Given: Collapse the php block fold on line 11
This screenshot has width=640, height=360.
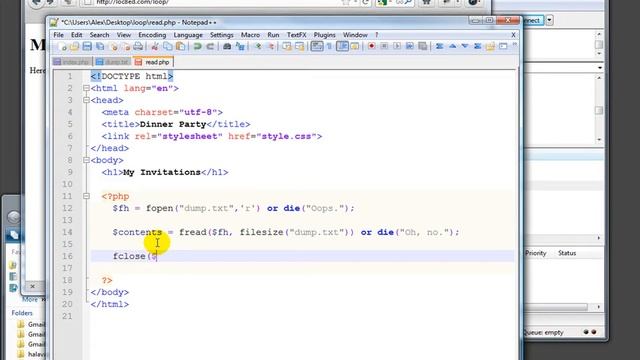Looking at the screenshot, I should coord(86,196).
